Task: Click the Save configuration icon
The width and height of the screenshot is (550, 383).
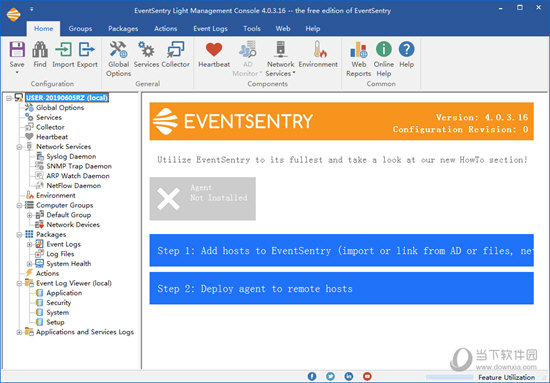Action: [17, 49]
